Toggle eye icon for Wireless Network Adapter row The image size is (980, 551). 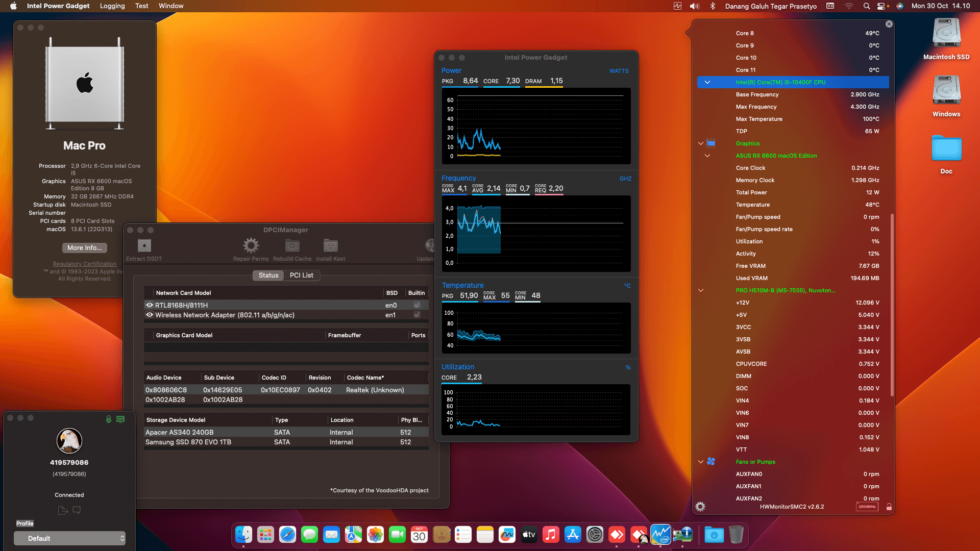pos(150,315)
